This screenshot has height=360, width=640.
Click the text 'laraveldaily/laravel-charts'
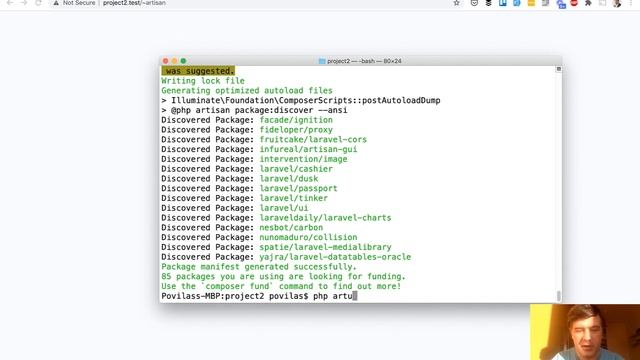coord(325,218)
